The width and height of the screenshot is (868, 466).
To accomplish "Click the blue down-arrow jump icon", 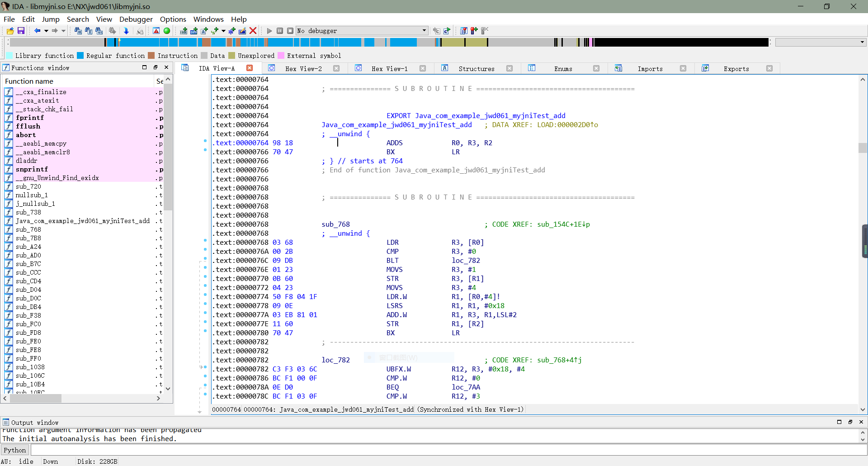I will [x=126, y=31].
